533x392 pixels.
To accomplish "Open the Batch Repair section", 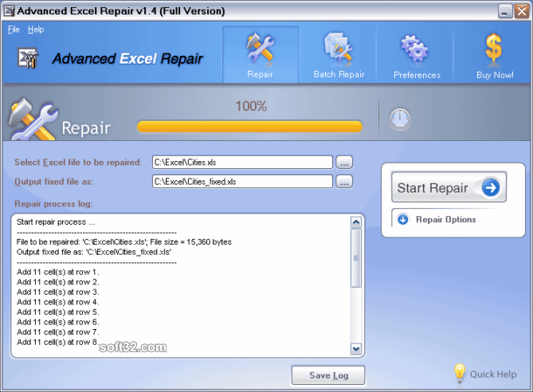I will pos(339,55).
